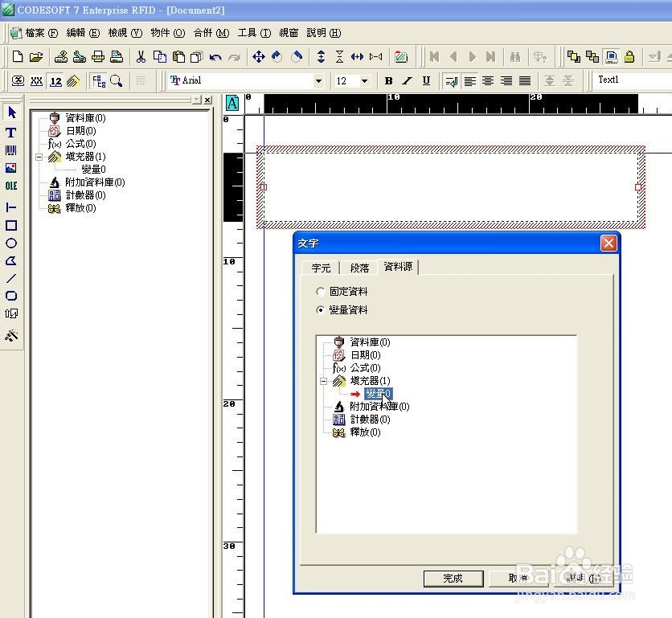Select the diagonal Line tool
Viewport: 672px width, 618px height.
tap(11, 278)
